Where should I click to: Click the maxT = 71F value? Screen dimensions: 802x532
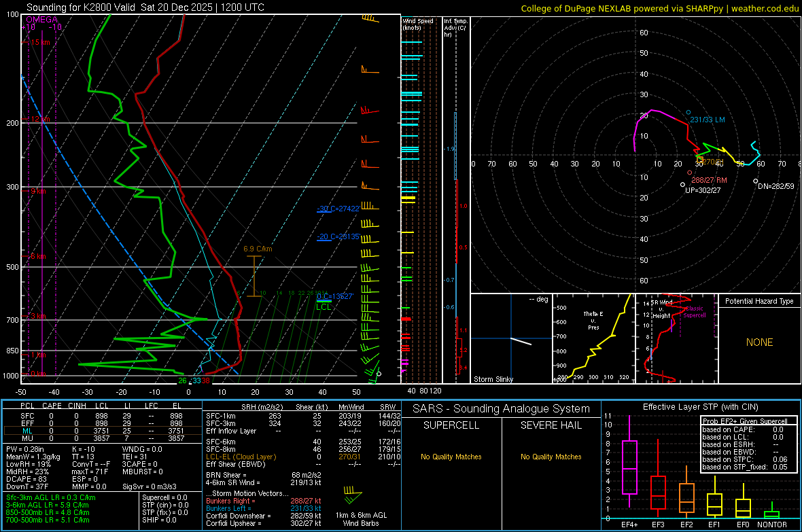point(90,472)
